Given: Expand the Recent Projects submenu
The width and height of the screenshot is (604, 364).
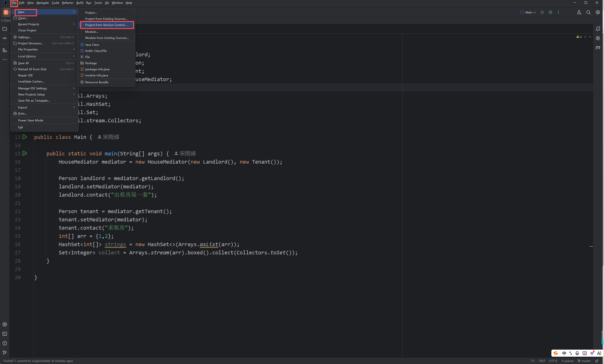Looking at the screenshot, I should click(x=44, y=24).
